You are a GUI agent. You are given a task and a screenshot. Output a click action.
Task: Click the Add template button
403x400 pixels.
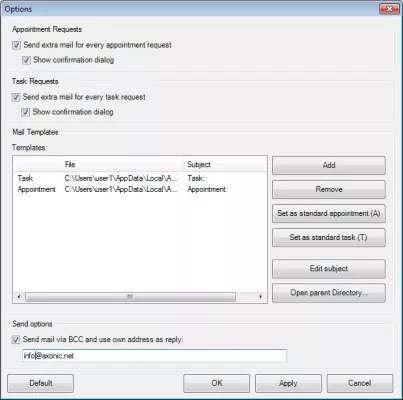[329, 165]
